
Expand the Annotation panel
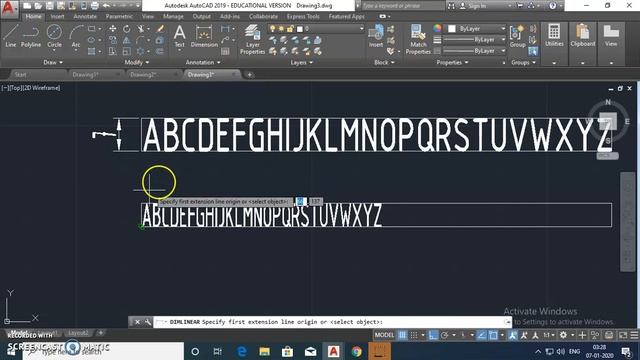pyautogui.click(x=203, y=62)
